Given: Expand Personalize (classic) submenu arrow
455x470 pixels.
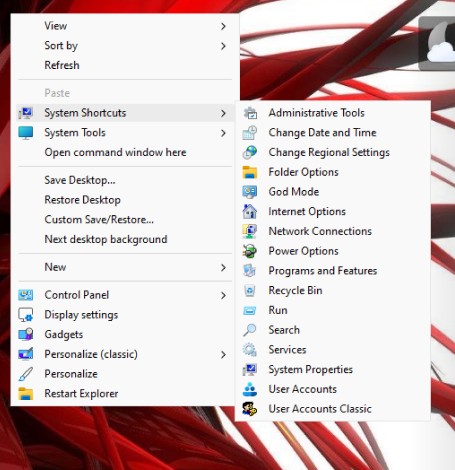Looking at the screenshot, I should (x=223, y=354).
